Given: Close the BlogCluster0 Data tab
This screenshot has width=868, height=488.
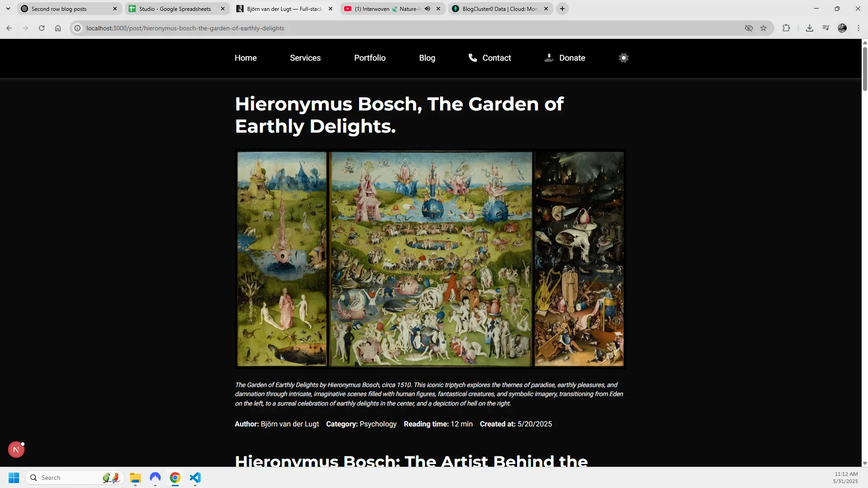Looking at the screenshot, I should point(546,9).
